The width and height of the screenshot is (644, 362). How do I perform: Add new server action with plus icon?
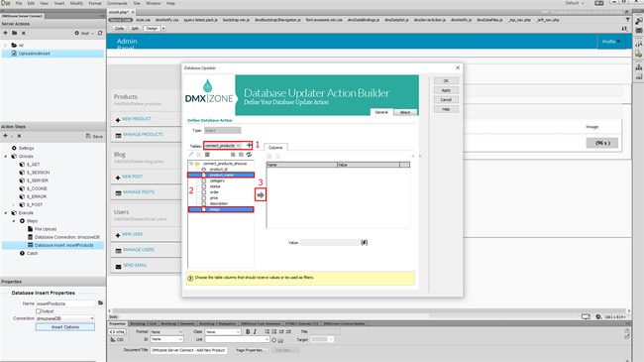tap(5, 33)
